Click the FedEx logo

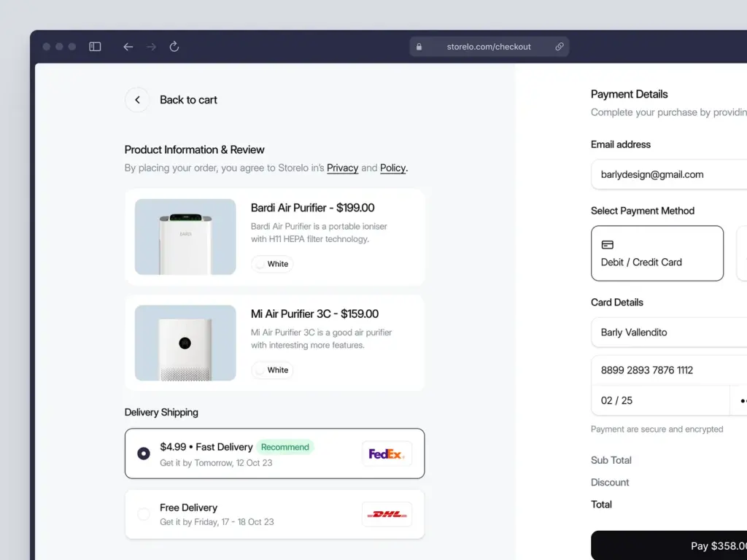387,454
